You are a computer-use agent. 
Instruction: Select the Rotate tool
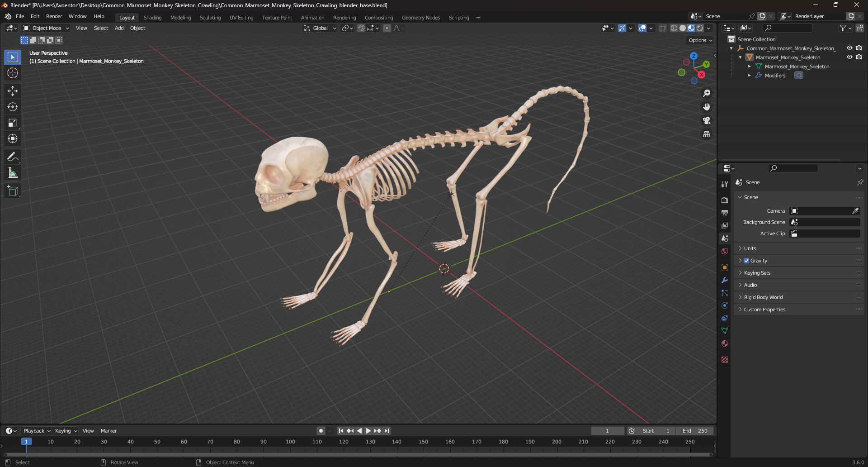pos(13,107)
